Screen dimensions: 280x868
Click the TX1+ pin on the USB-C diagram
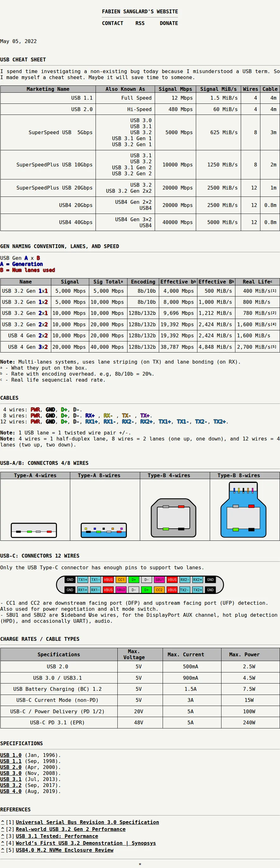tap(83, 580)
